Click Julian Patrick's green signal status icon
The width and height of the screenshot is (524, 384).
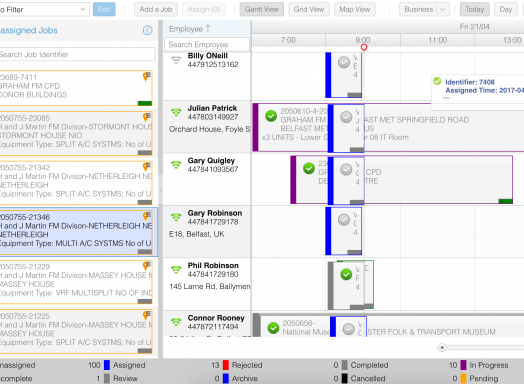pyautogui.click(x=176, y=112)
